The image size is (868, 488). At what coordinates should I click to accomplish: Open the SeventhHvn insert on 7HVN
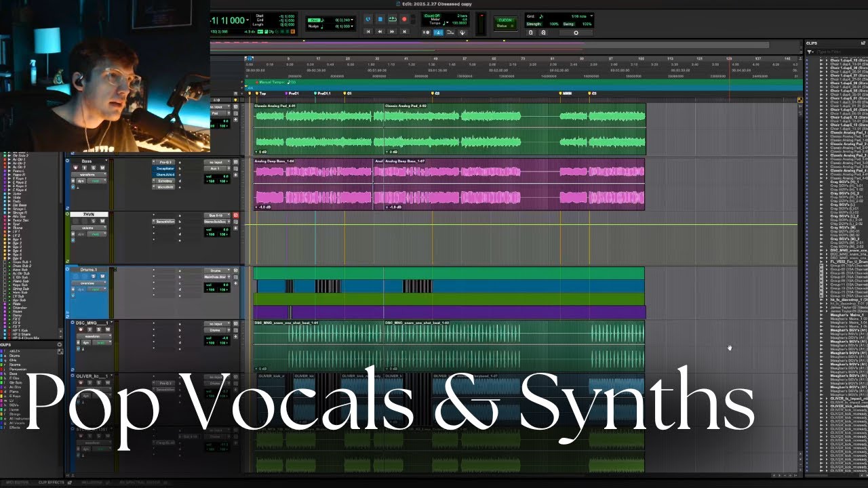point(165,222)
